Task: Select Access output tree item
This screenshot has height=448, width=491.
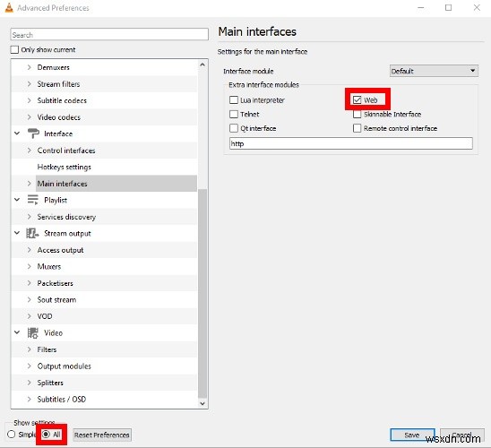Action: (60, 250)
